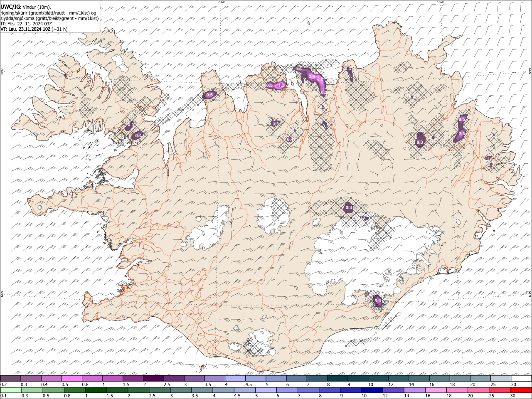Click the '0.3' snowfall value north of Vatnajökull glacier
This screenshot has height=399, width=532.
pos(349,208)
